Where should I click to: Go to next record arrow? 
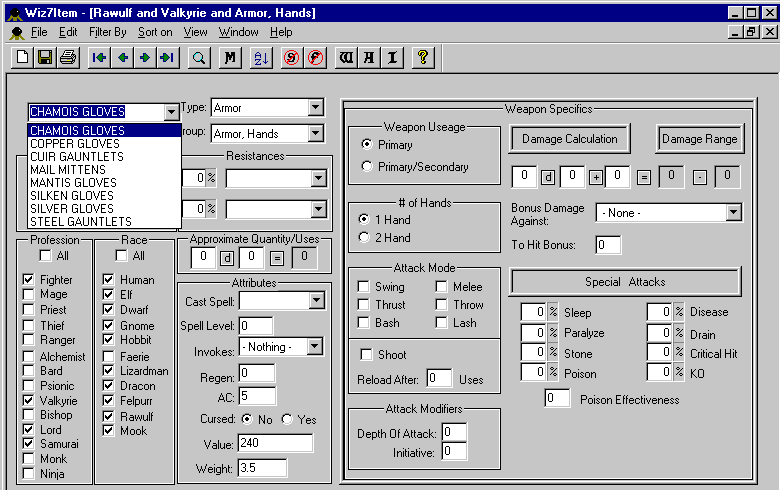[x=145, y=58]
